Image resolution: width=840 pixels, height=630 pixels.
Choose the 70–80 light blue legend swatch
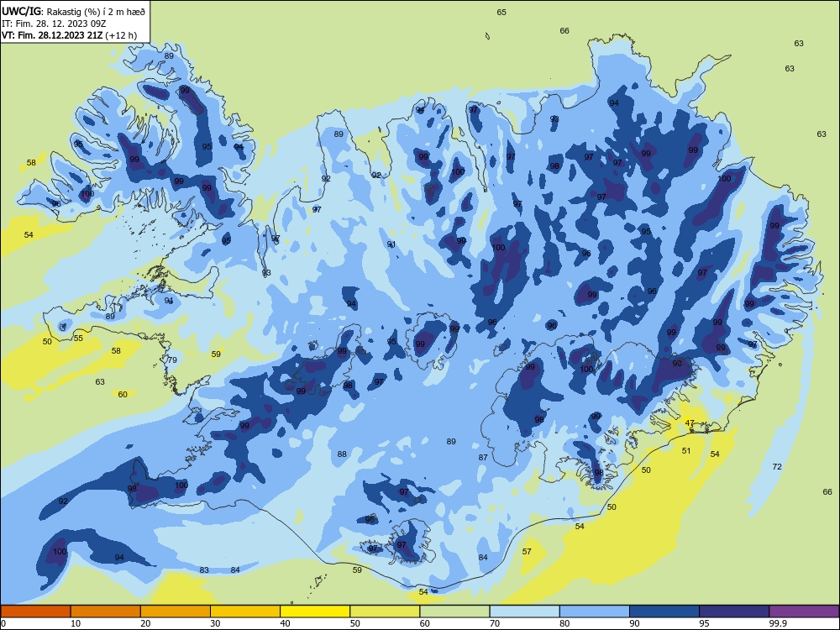point(524,612)
